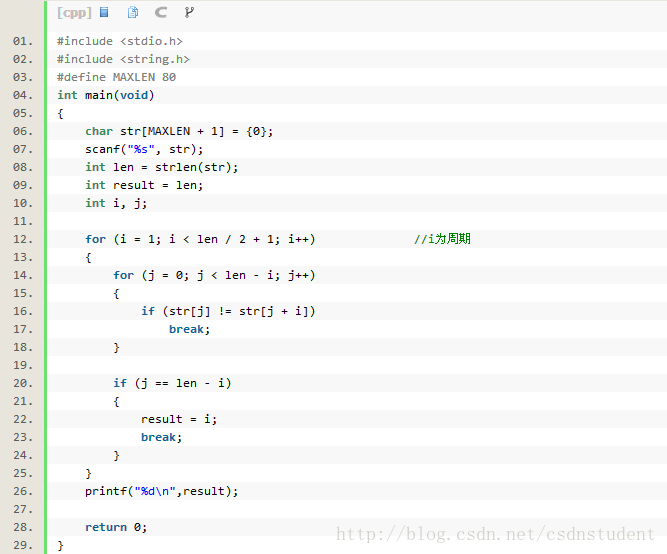Click 'result = i;' line
This screenshot has width=667, height=554.
pyautogui.click(x=179, y=419)
